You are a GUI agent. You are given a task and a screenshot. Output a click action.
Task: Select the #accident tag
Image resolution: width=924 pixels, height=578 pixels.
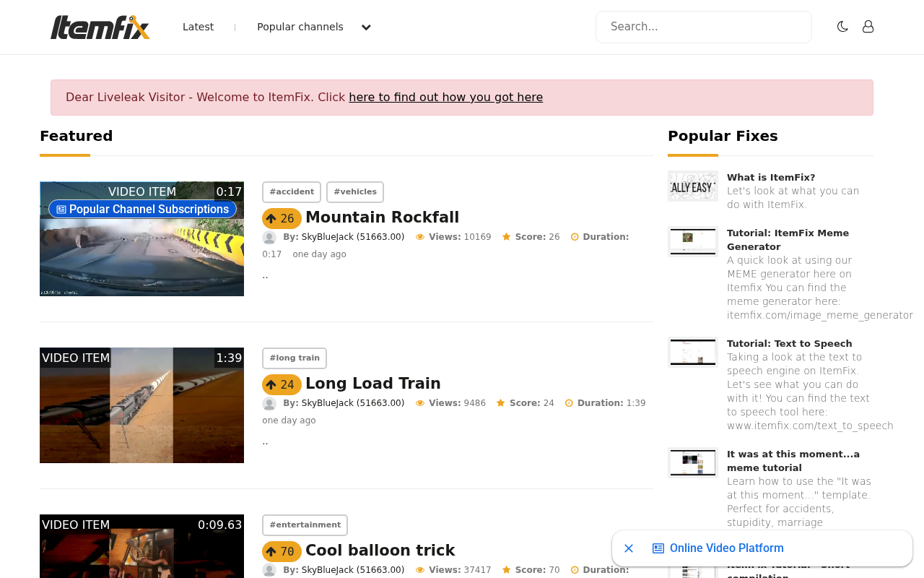tap(292, 192)
